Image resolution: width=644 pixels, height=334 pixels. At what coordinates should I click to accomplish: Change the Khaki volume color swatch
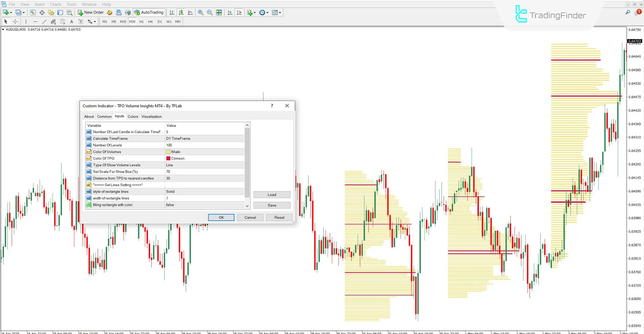(x=169, y=152)
